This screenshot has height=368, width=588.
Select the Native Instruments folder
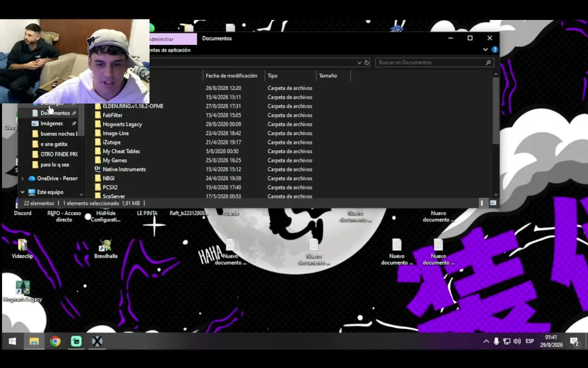coord(120,169)
